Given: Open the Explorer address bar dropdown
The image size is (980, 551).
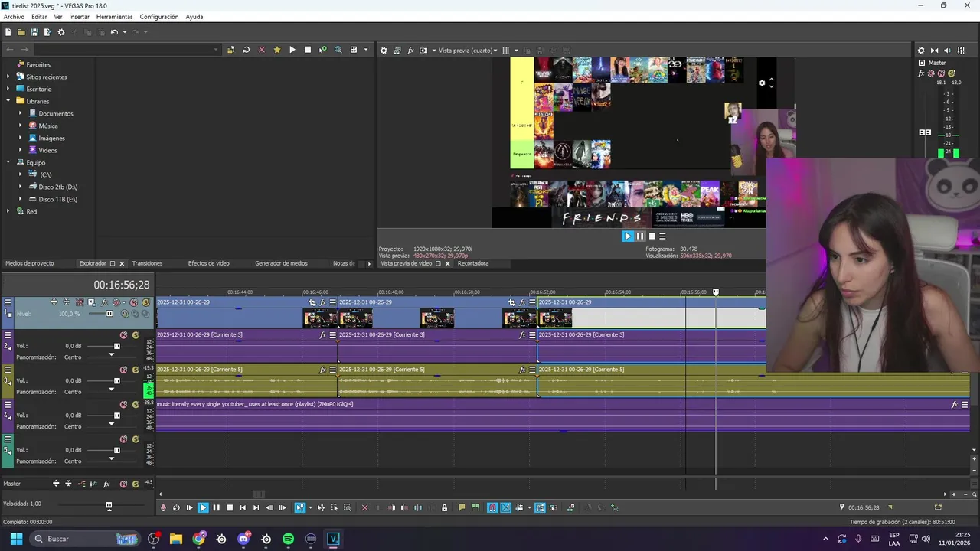Looking at the screenshot, I should click(216, 50).
